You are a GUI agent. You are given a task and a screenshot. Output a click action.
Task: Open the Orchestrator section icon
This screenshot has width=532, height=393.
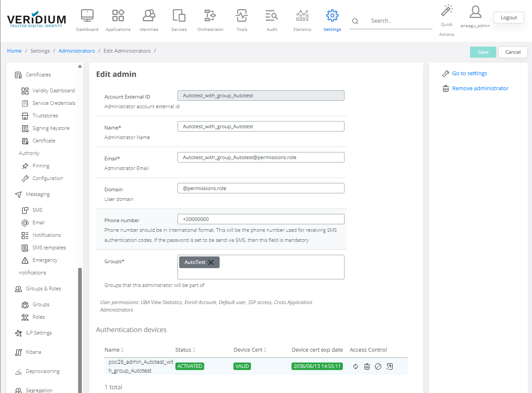tap(210, 16)
